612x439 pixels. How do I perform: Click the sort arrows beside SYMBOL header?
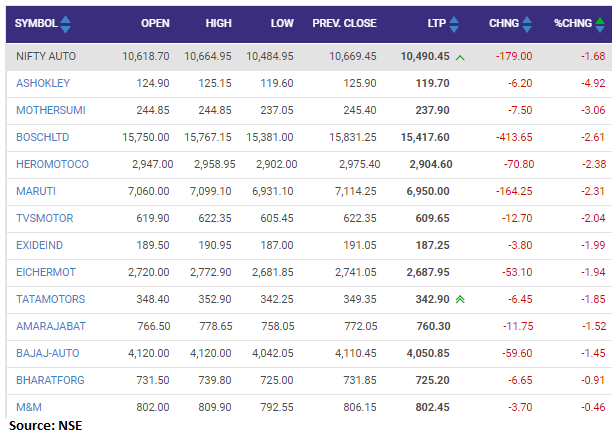(66, 23)
